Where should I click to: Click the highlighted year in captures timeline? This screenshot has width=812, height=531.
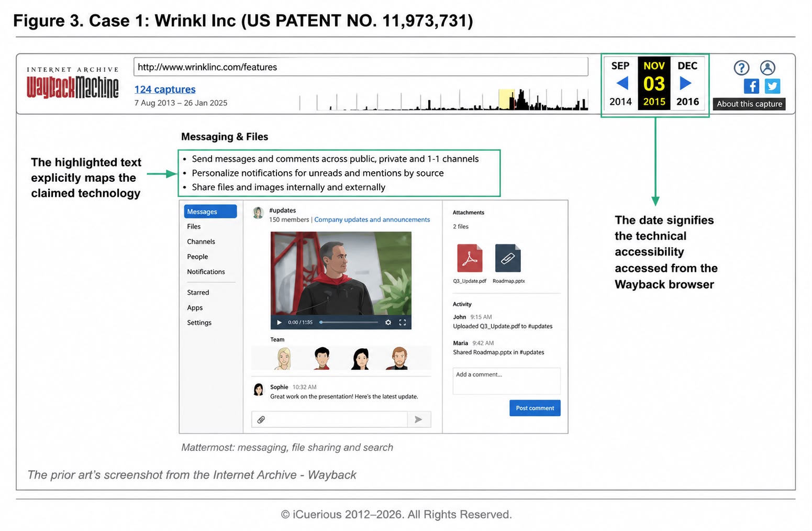click(x=506, y=99)
